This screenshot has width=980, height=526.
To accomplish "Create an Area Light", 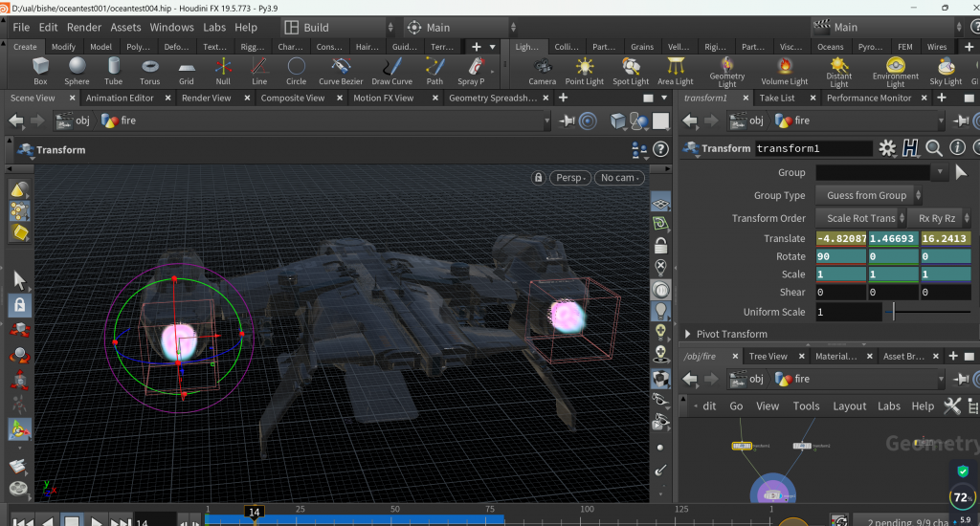I will click(676, 71).
